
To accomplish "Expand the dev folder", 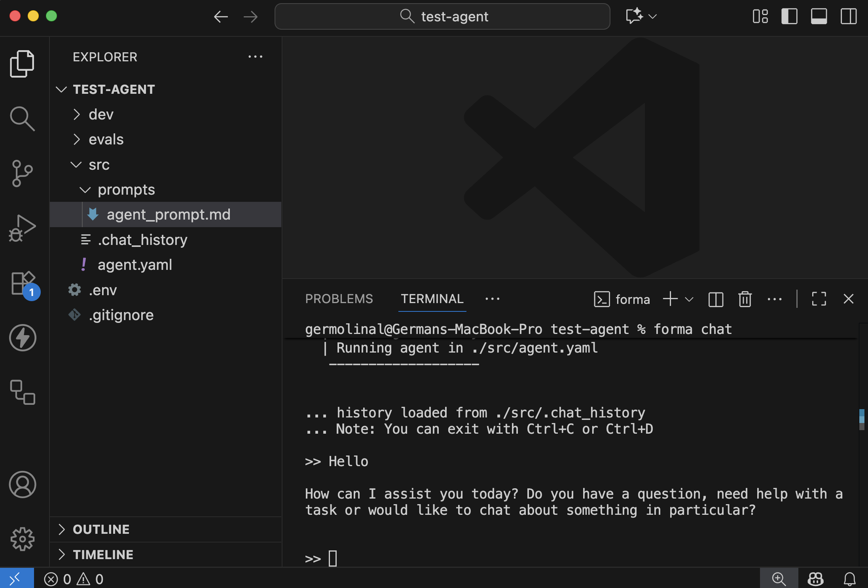I will pos(100,114).
